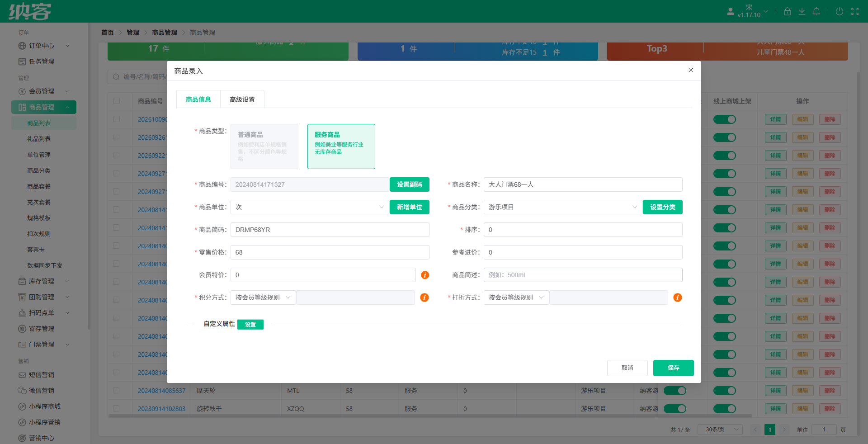Click the 设置副码 button

[x=410, y=184]
